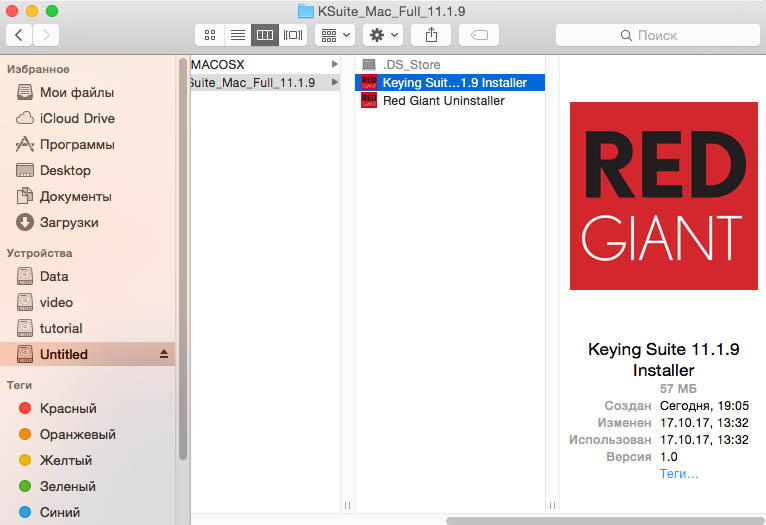Click the Теги… link in preview

click(x=679, y=474)
